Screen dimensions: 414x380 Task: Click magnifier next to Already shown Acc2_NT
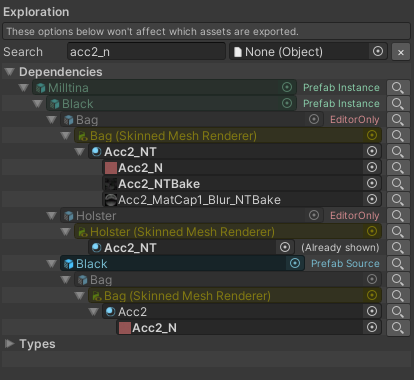398,248
